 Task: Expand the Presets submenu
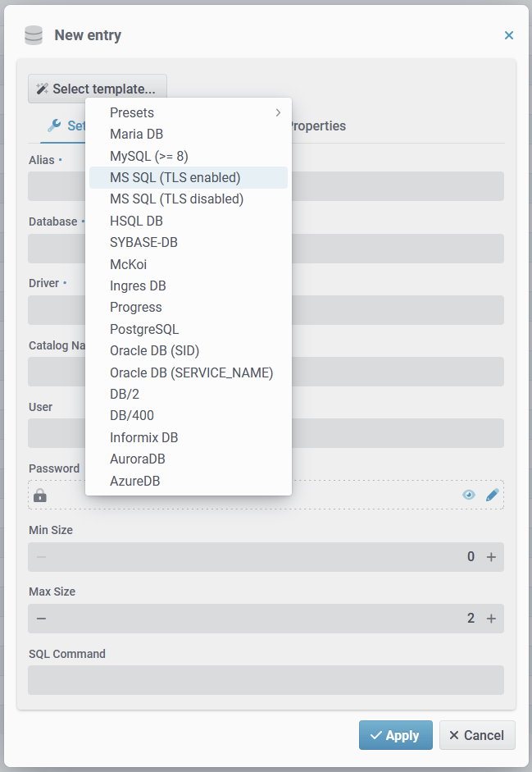(189, 112)
